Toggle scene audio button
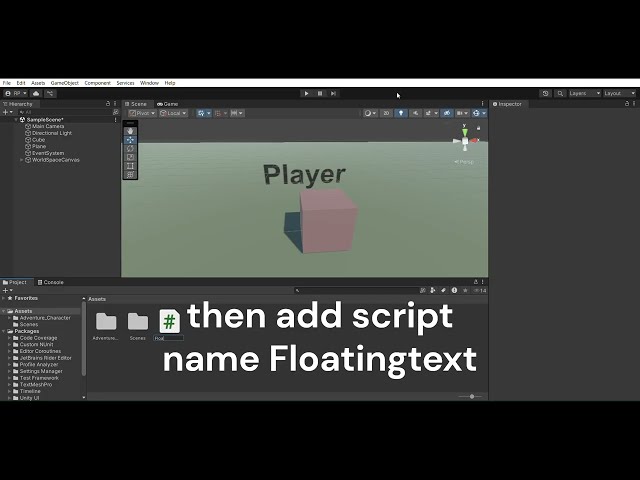The image size is (640, 480). [416, 113]
